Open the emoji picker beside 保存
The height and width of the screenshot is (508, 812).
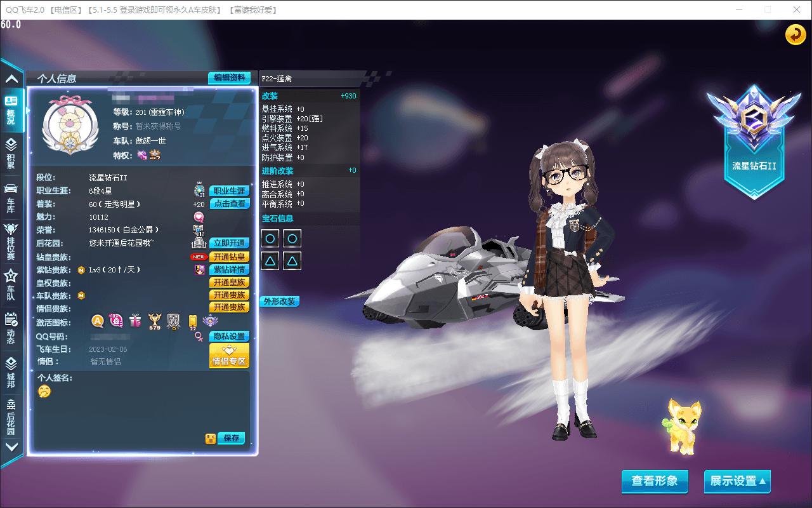tap(211, 438)
